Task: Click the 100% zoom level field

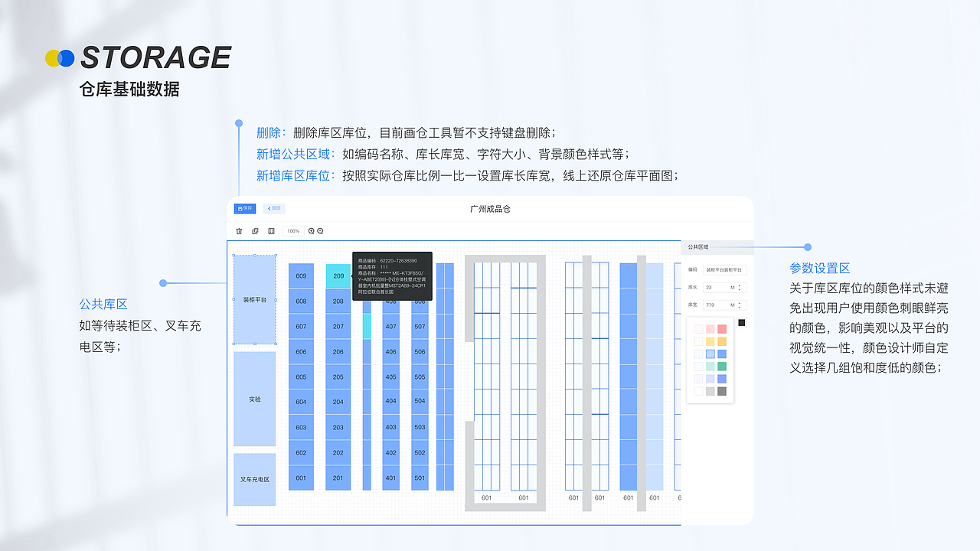Action: 293,231
